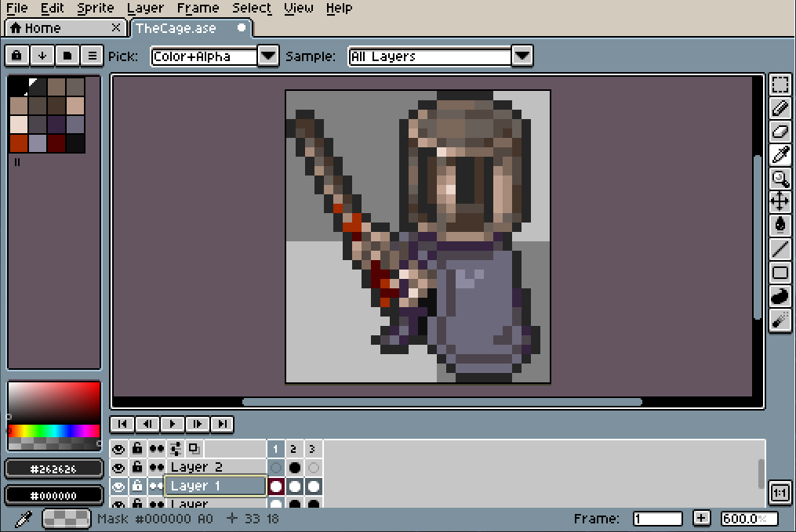Hide Layer 2 using its eye icon
The width and height of the screenshot is (796, 532).
(118, 468)
